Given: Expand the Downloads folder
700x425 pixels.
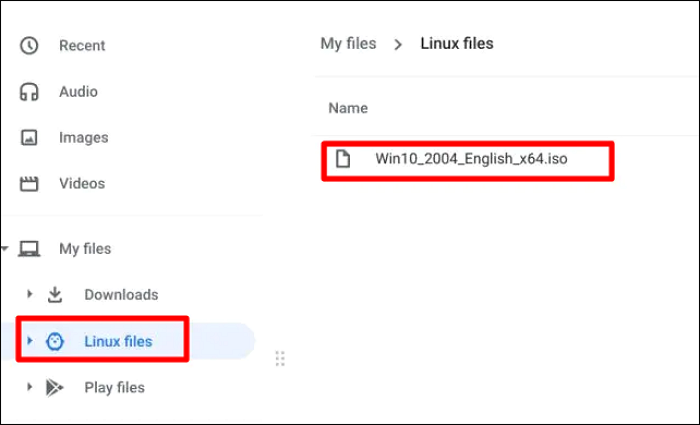Looking at the screenshot, I should click(30, 295).
